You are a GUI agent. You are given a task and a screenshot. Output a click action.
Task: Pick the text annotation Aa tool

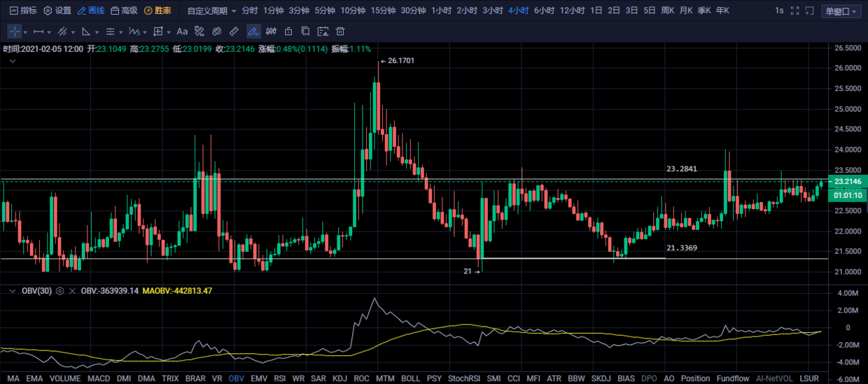(x=182, y=31)
